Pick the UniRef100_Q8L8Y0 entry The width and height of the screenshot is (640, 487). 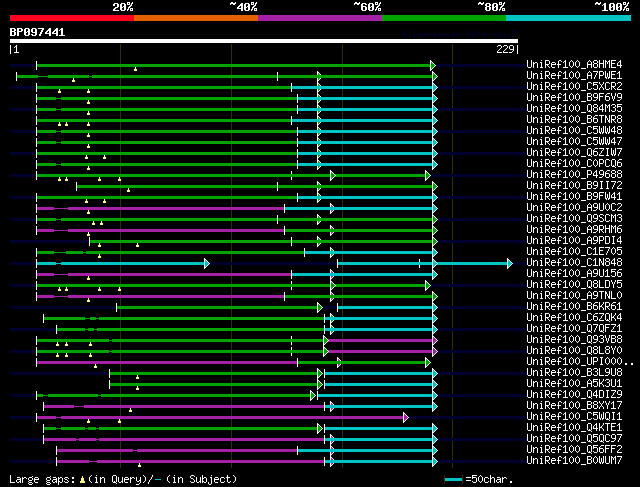[x=574, y=351]
